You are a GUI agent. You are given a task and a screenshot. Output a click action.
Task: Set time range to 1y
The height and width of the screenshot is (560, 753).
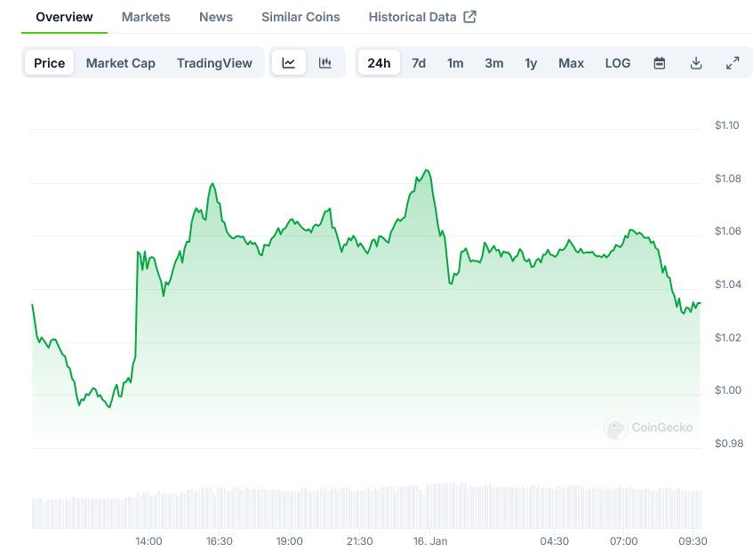(531, 63)
